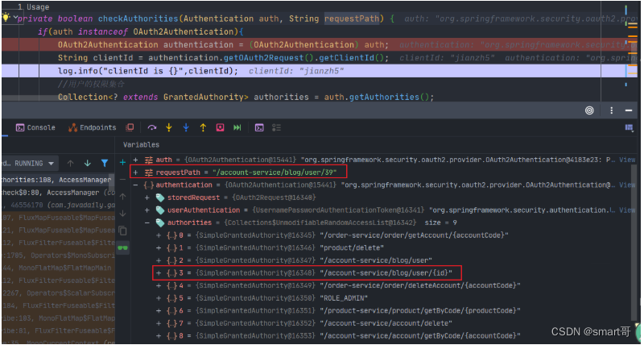Open the debug panel kebab options menu
Image resolution: width=644 pixels, height=345 pixels.
[x=612, y=110]
